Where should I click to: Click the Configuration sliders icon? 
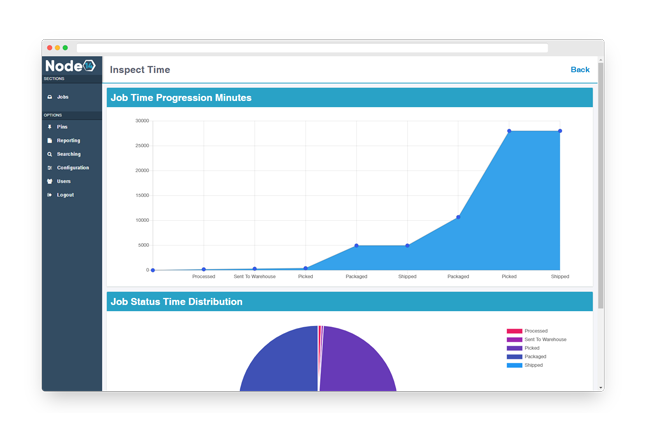[50, 168]
